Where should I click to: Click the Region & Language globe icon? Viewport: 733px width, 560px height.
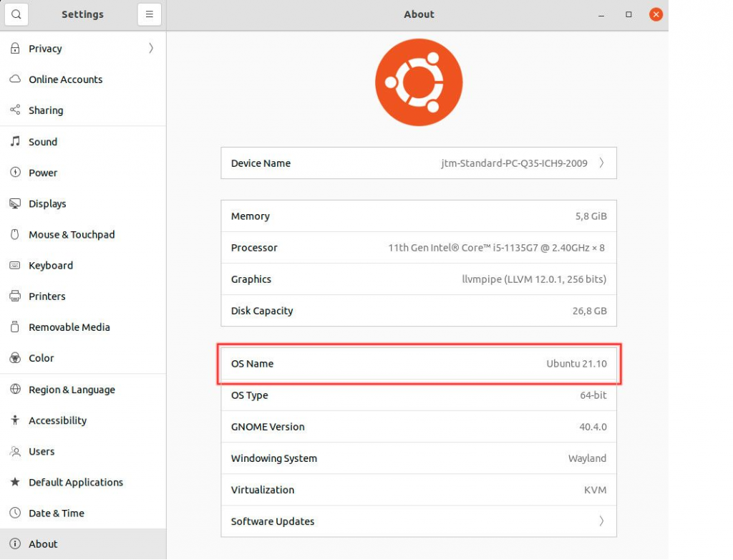[15, 390]
